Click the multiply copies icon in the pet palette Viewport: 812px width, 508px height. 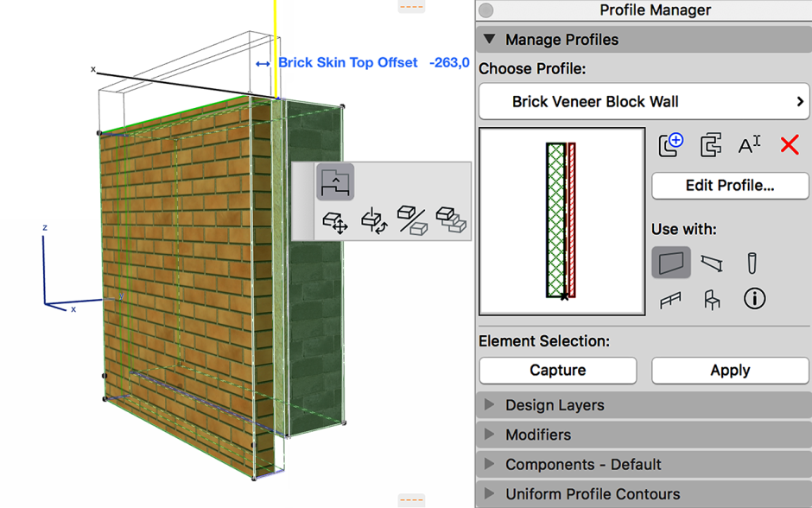click(451, 220)
